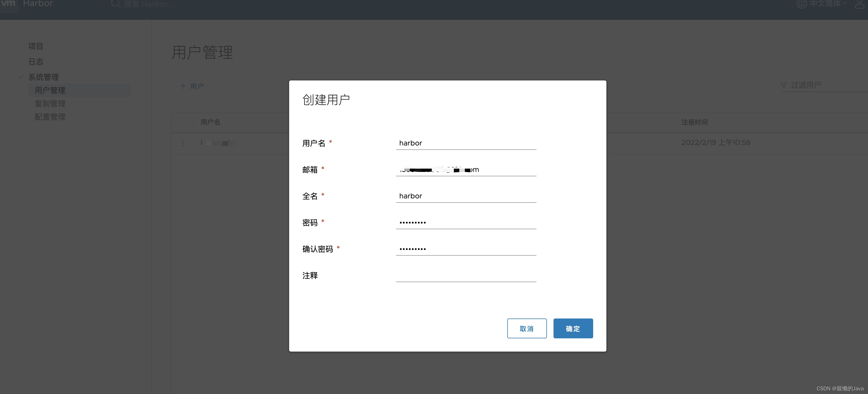Focus the 全名 full name field
Screen dimensions: 868x394
(x=466, y=196)
